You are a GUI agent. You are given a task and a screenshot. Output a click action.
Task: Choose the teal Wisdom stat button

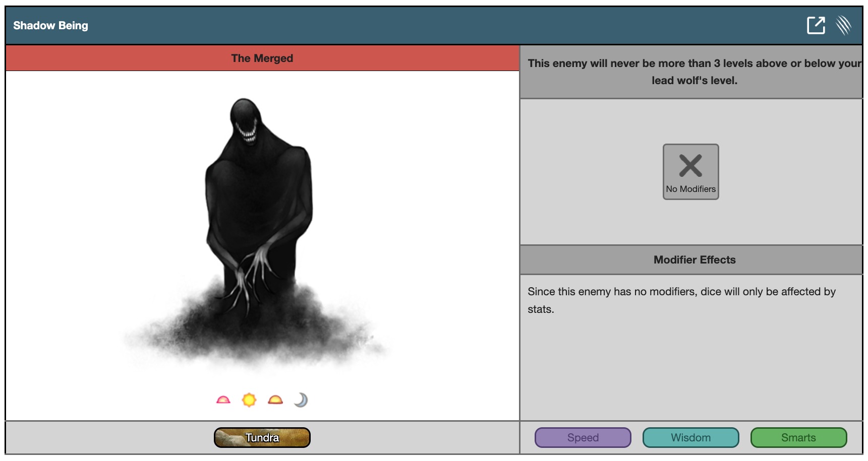click(x=690, y=437)
